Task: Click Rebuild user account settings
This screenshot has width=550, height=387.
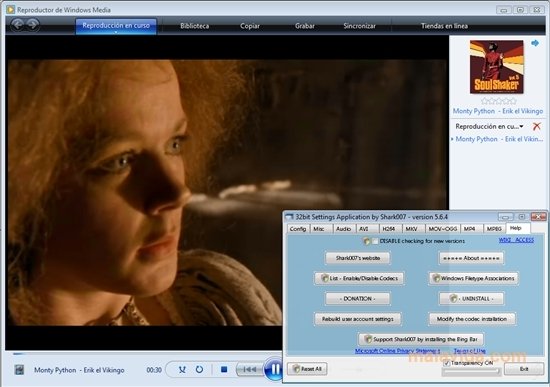Action: tap(357, 319)
